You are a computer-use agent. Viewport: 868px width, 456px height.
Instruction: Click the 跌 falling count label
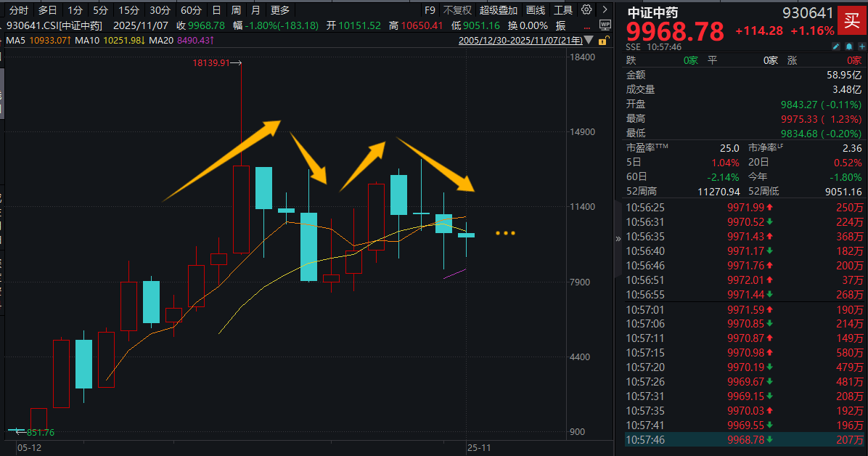tap(631, 60)
